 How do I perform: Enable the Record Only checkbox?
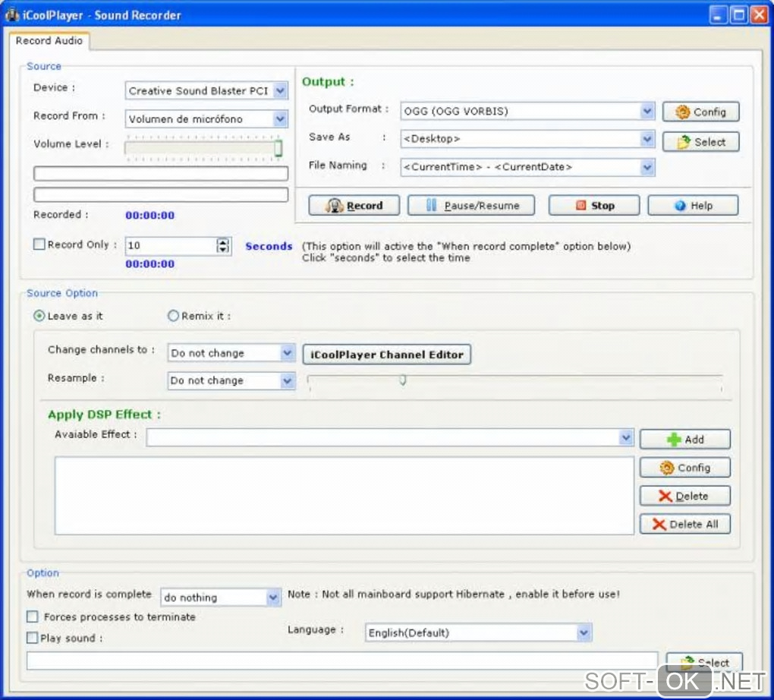(39, 244)
